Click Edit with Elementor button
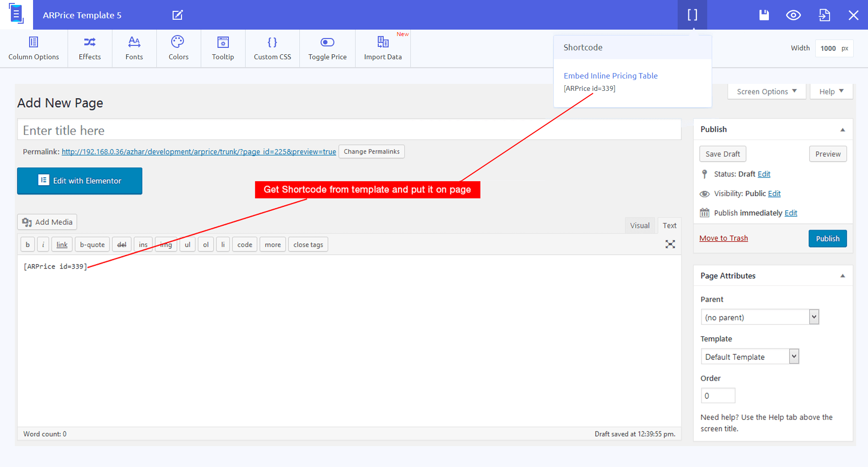The height and width of the screenshot is (467, 868). coord(79,181)
